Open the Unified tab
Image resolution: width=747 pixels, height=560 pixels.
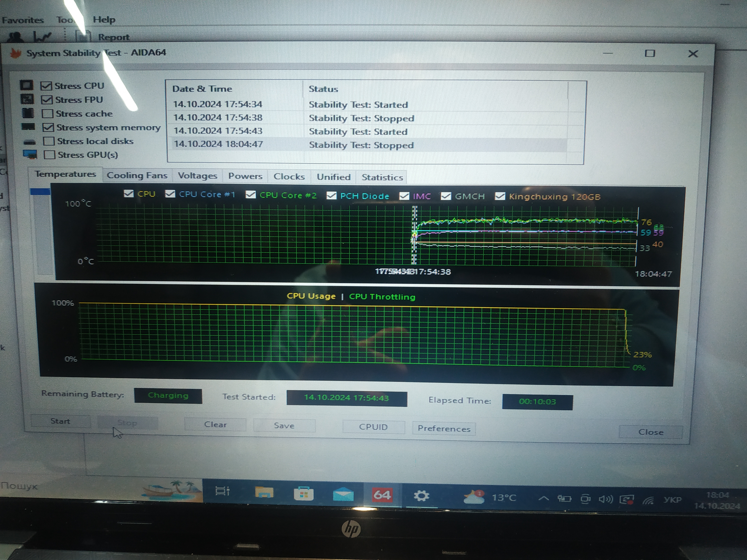tap(334, 177)
